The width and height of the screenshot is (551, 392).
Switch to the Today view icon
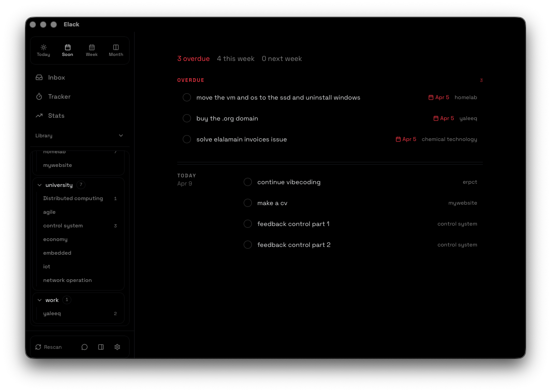pos(44,50)
